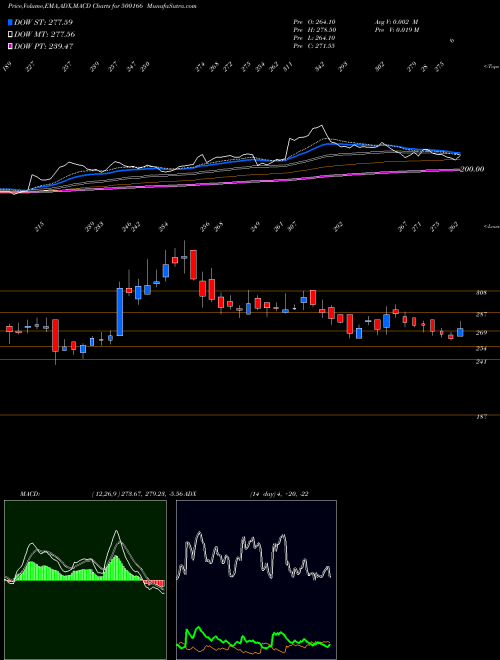Screen dimensions: 500x660
Task: Click the 'Pre O: 264.10' value
Action: point(314,22)
